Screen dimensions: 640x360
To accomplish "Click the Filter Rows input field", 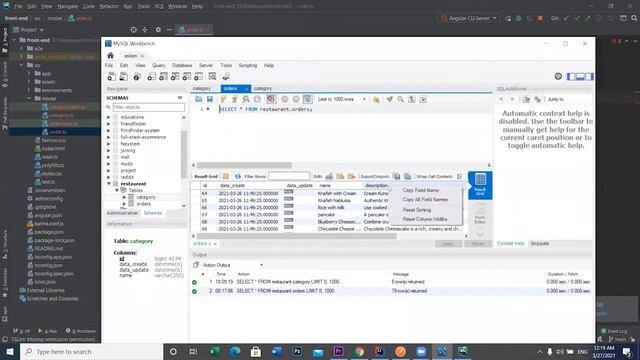I will (x=289, y=176).
